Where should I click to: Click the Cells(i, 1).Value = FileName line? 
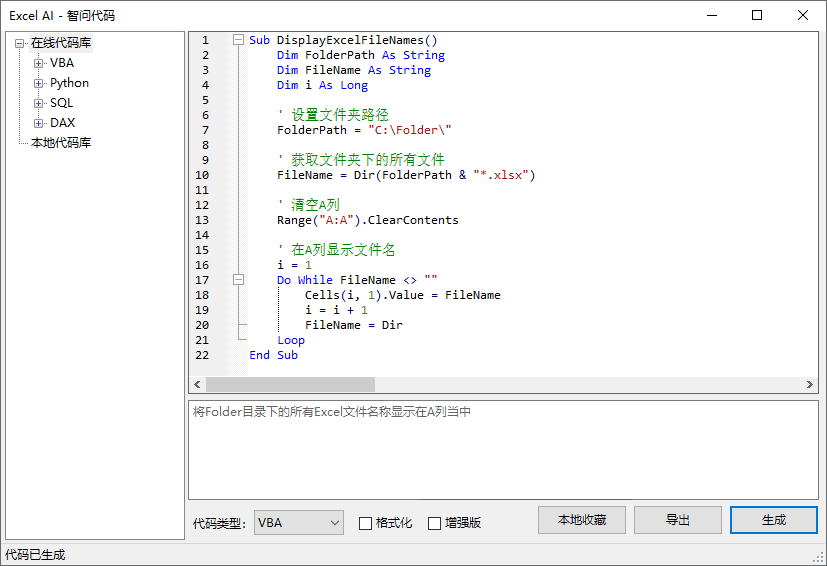coord(402,295)
